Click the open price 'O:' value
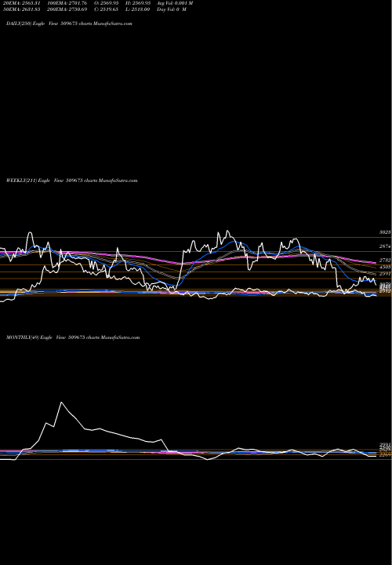Viewport: 392px width, 565px height. (x=107, y=3)
